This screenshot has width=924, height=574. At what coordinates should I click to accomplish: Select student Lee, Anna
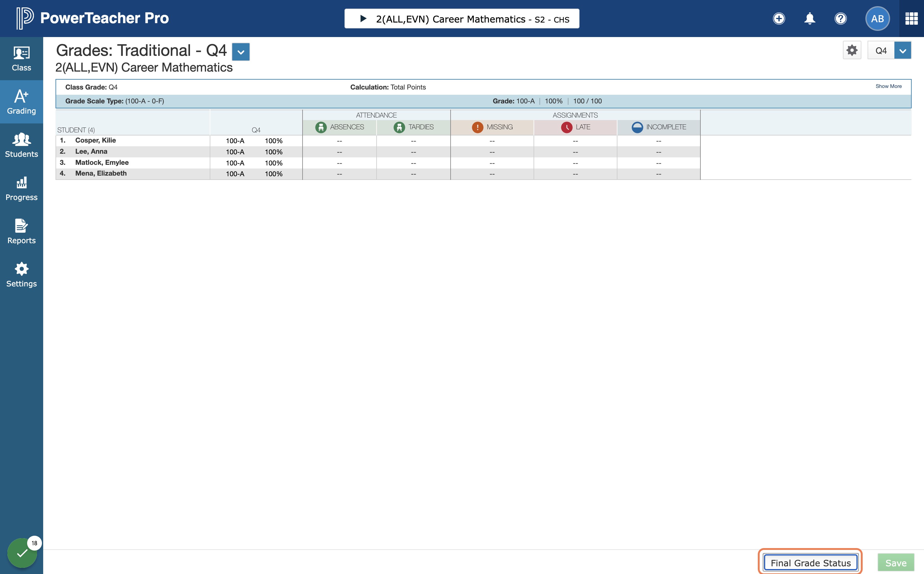point(91,152)
